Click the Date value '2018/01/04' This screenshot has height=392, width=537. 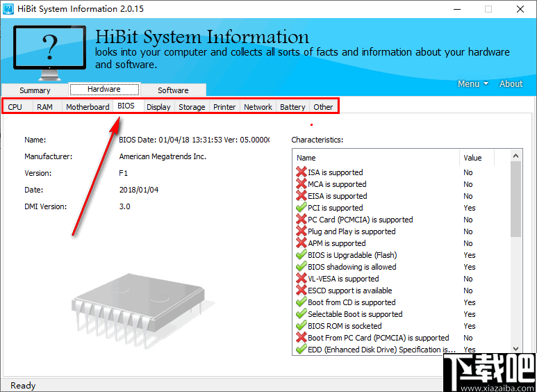[x=139, y=190]
